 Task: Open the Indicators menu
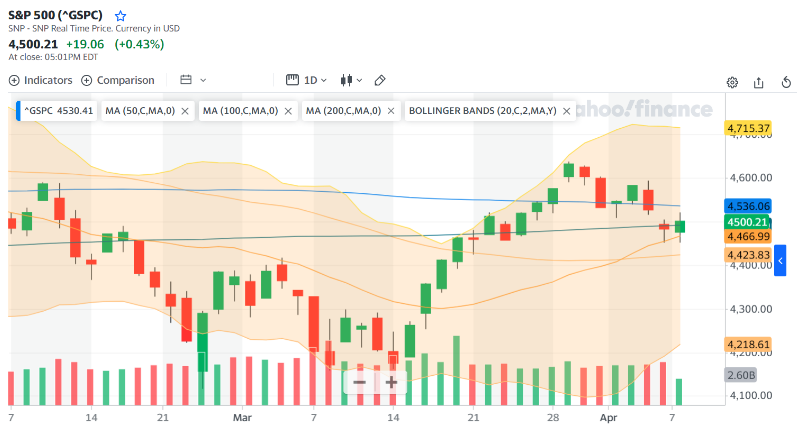pyautogui.click(x=41, y=80)
